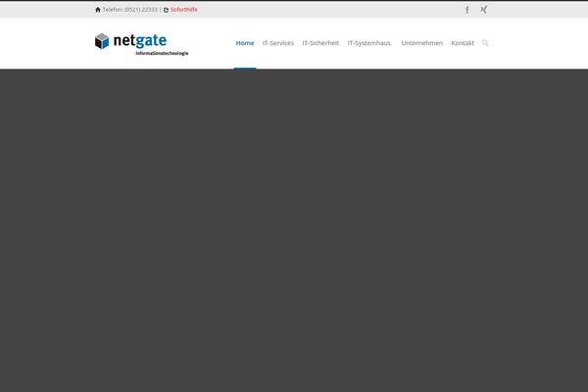The height and width of the screenshot is (392, 588).
Task: Select the Home menu item
Action: 245,43
